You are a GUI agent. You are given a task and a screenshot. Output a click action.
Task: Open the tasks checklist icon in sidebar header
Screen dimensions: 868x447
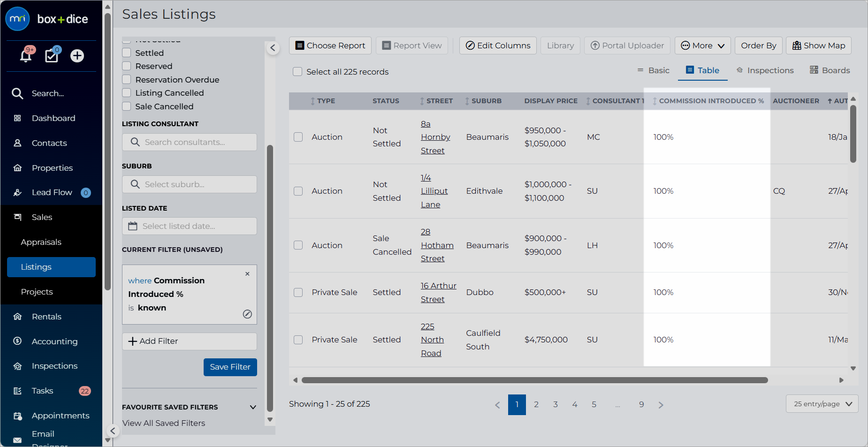[52, 55]
